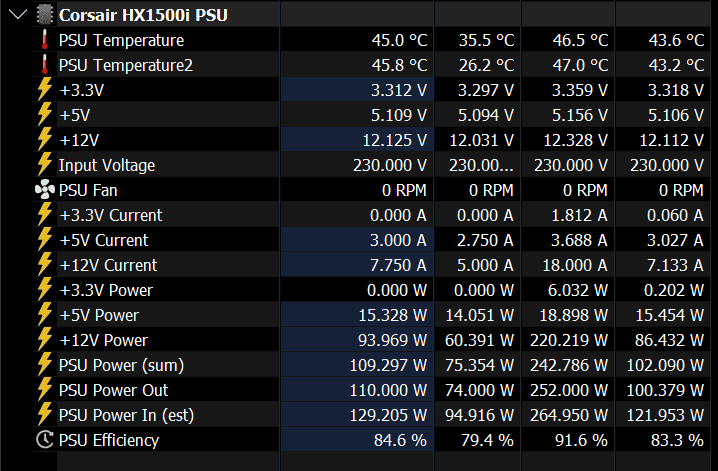Select the +3.3V Current label
Screen dimensions: 718x471
(x=110, y=215)
